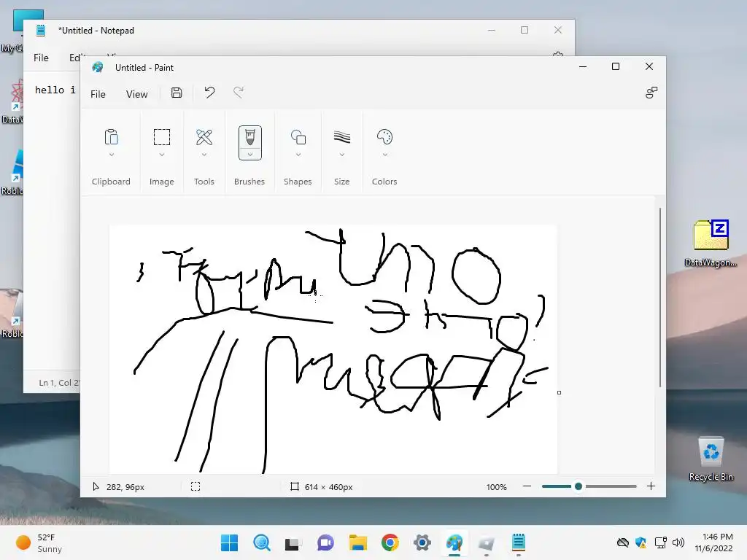The width and height of the screenshot is (747, 560).
Task: Open the Colors palette icon
Action: 384,137
